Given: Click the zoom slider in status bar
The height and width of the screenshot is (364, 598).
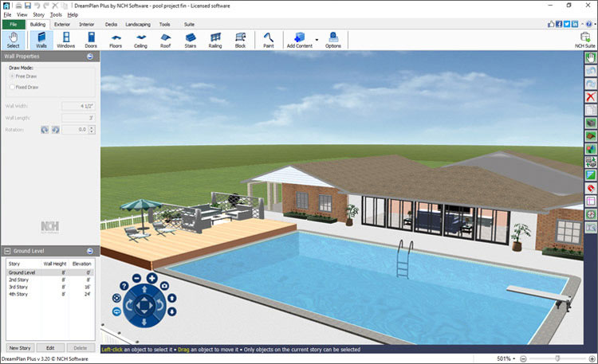Looking at the screenshot, I should pyautogui.click(x=557, y=358).
